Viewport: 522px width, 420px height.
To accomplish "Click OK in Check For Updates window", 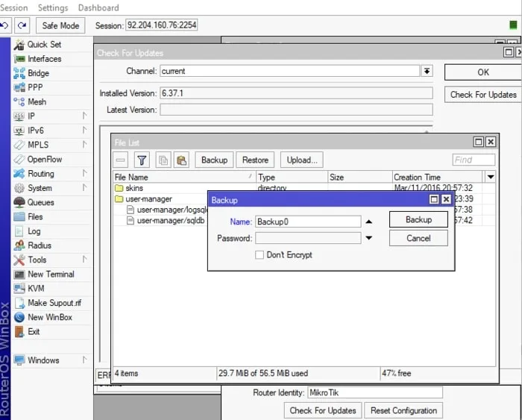I will tap(483, 72).
